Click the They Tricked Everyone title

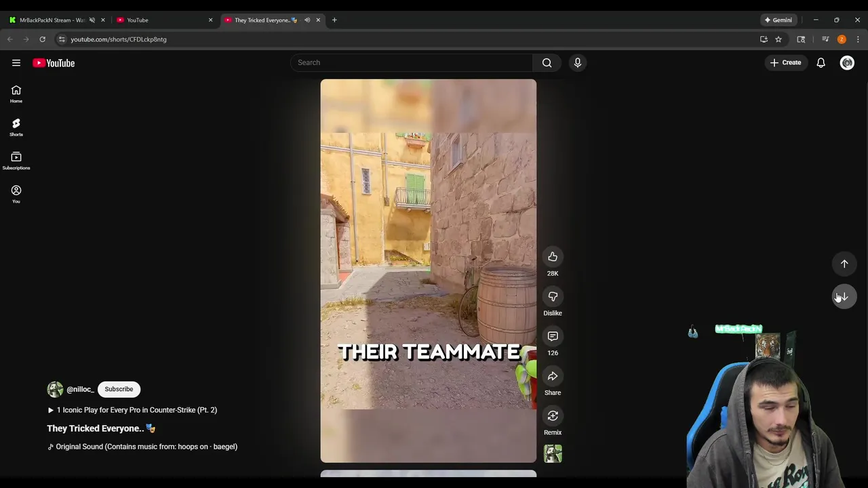101,428
